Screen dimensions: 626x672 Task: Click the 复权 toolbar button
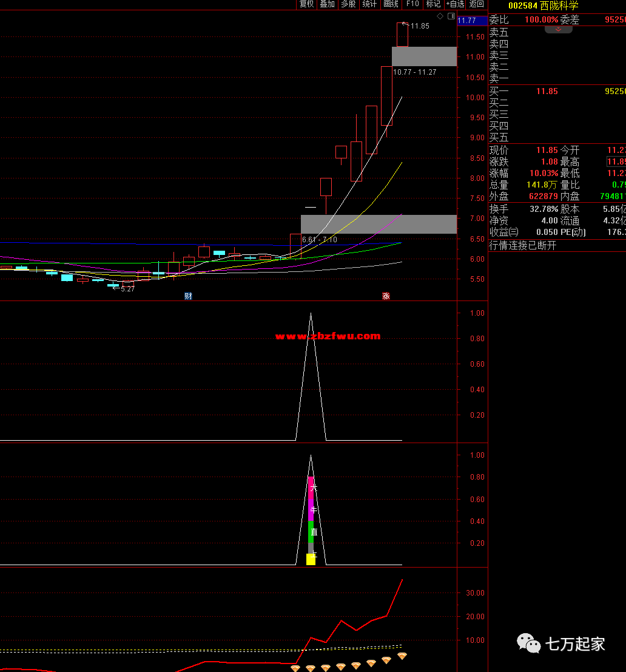click(307, 4)
